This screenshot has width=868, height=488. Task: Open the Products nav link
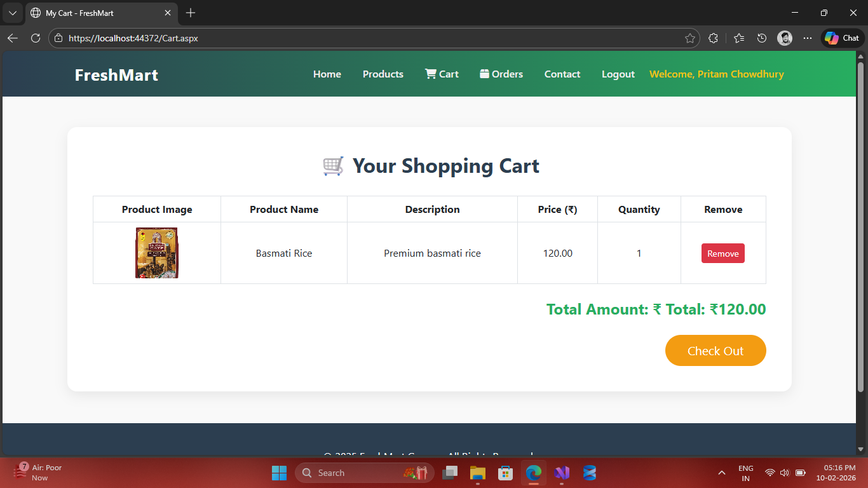tap(383, 74)
